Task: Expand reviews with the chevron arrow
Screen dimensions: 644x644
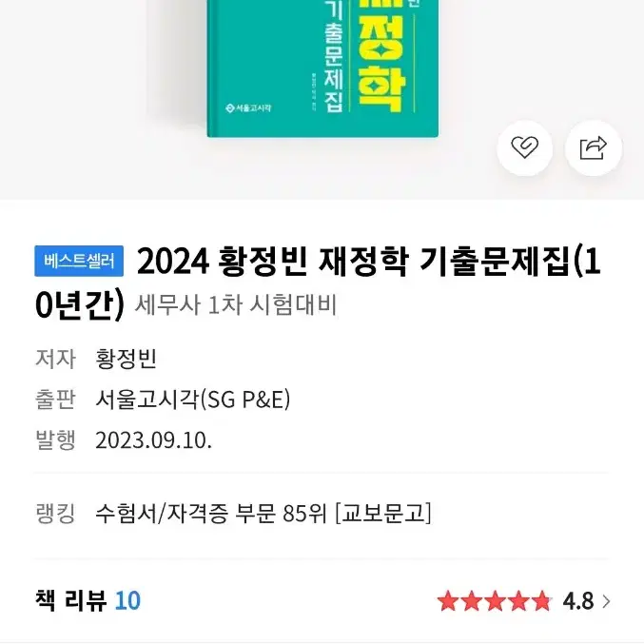Action: (606, 602)
